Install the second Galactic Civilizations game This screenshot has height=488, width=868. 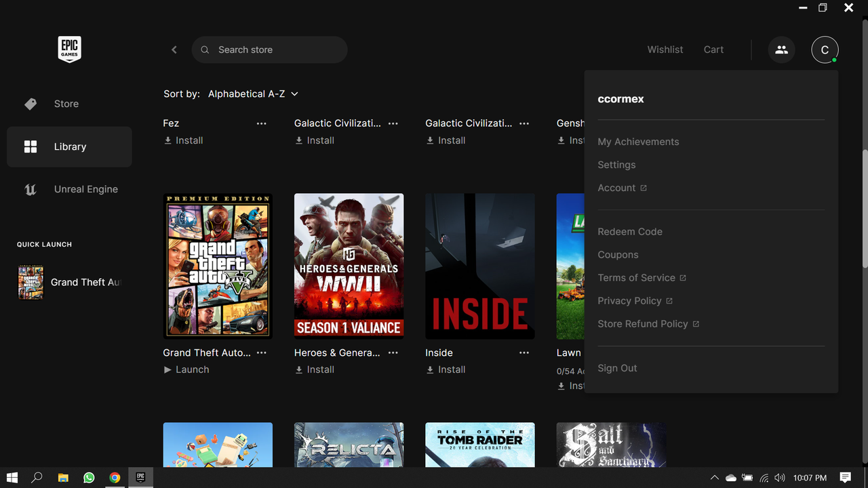click(x=446, y=140)
